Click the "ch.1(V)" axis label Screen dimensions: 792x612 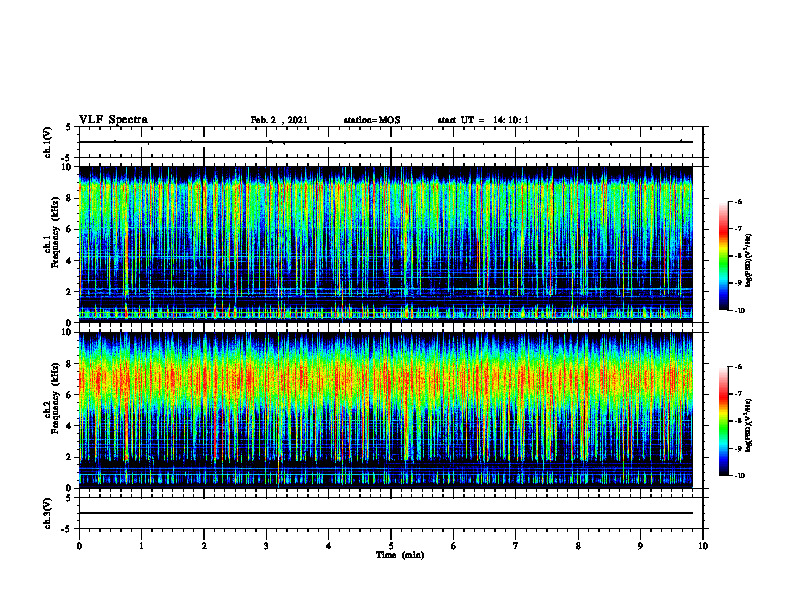point(48,142)
